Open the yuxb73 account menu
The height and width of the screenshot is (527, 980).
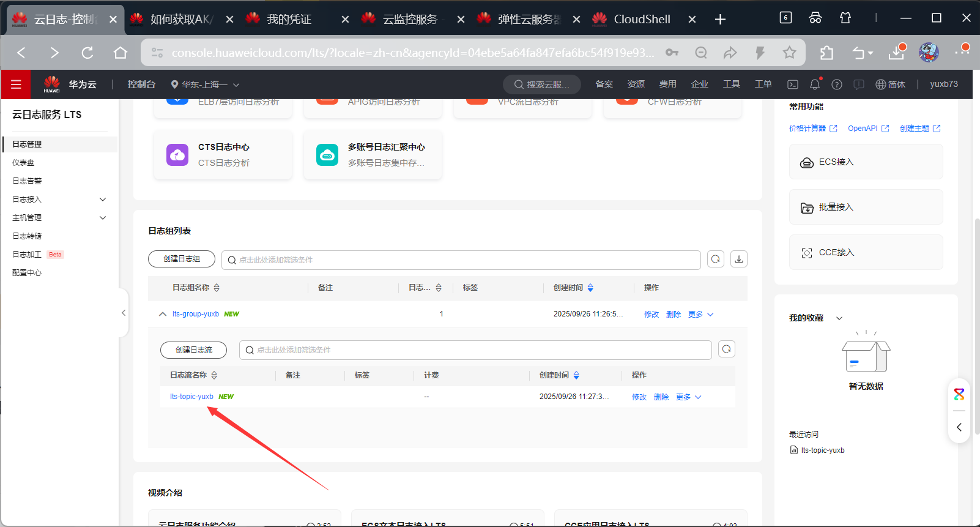[944, 84]
